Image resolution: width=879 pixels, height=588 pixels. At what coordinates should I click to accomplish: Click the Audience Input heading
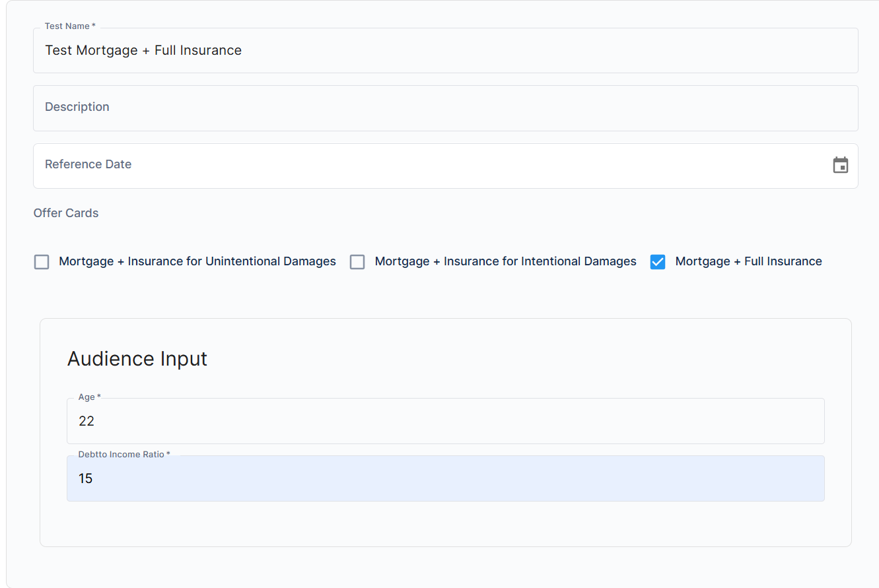click(137, 358)
